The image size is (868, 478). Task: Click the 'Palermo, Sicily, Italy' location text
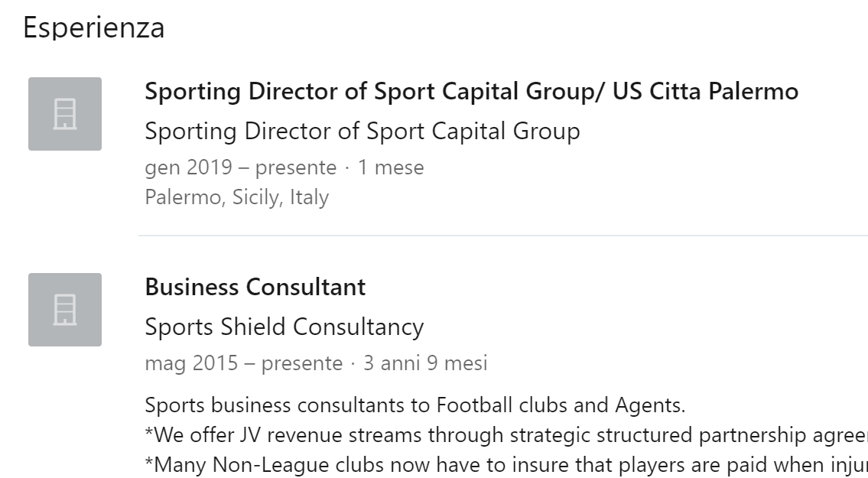click(x=236, y=197)
